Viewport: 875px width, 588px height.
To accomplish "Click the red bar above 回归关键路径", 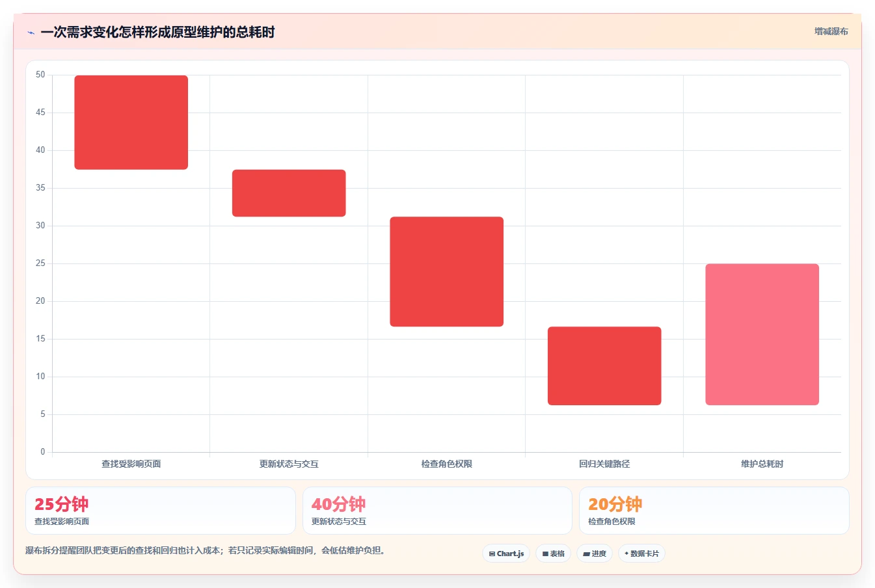I will pos(604,366).
